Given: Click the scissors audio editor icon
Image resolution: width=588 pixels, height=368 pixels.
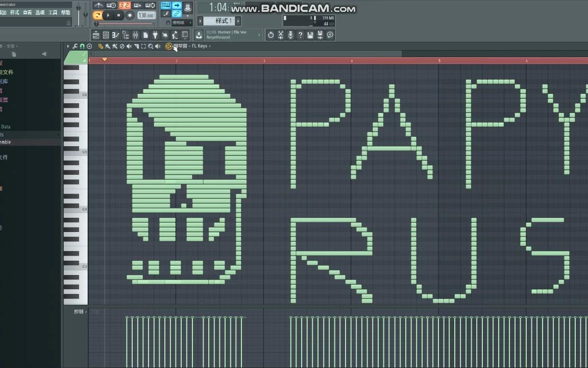Looking at the screenshot, I should tap(281, 35).
